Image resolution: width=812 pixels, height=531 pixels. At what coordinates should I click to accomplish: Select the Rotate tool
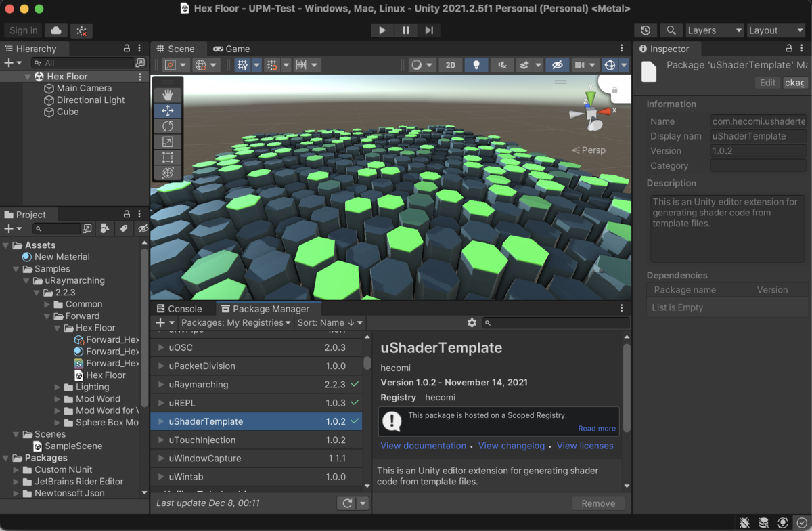coord(168,127)
